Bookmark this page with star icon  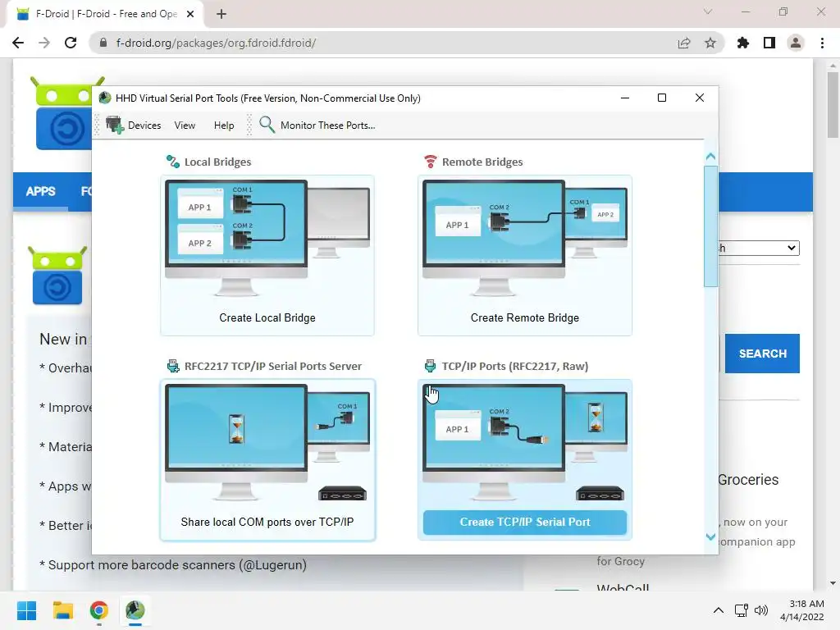pyautogui.click(x=710, y=43)
